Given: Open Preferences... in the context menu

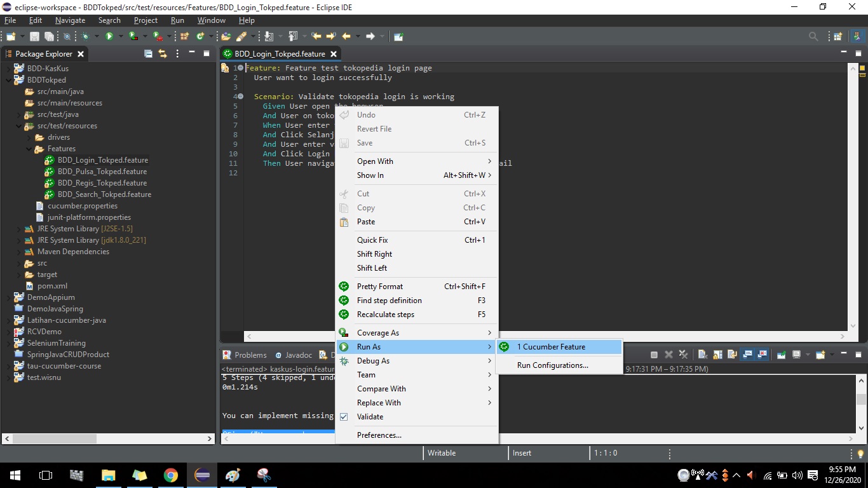Looking at the screenshot, I should pos(379,435).
